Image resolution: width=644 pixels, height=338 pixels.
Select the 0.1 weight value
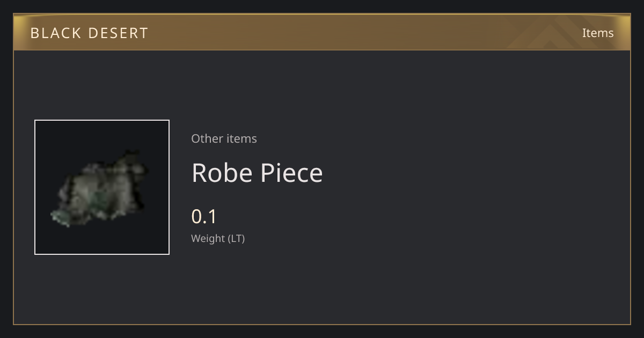point(204,217)
